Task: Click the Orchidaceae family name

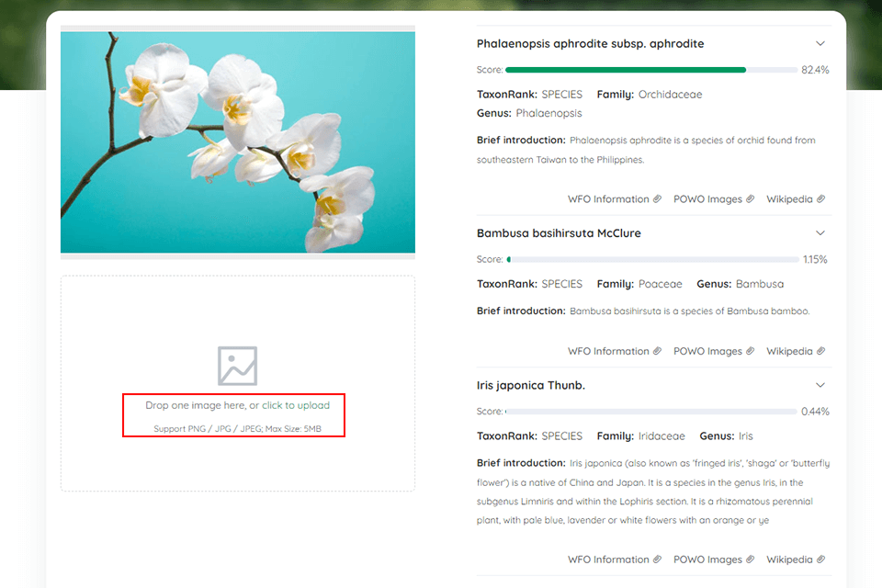Action: pos(670,95)
